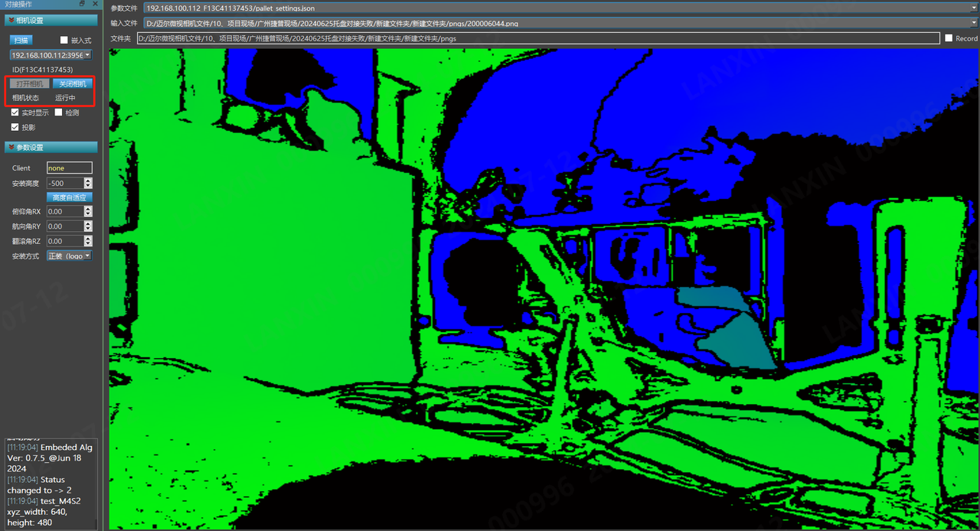
Task: Increase 安装高度 with the up arrow
Action: (x=88, y=181)
